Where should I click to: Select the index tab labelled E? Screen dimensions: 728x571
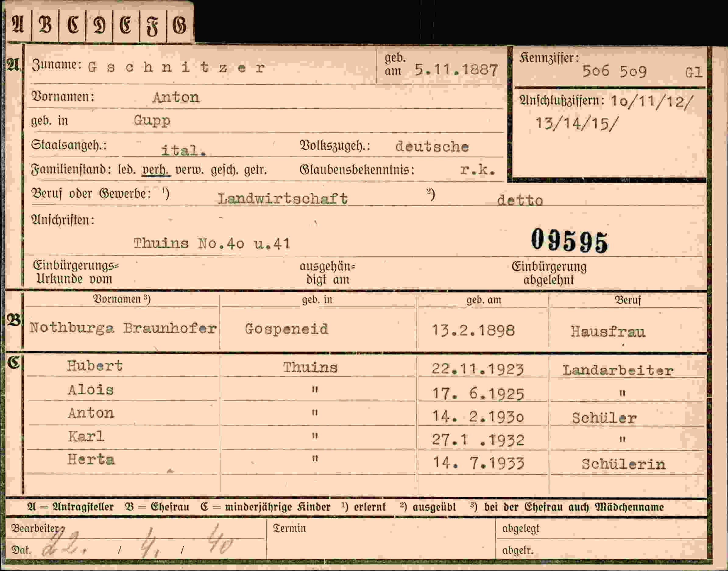[126, 25]
